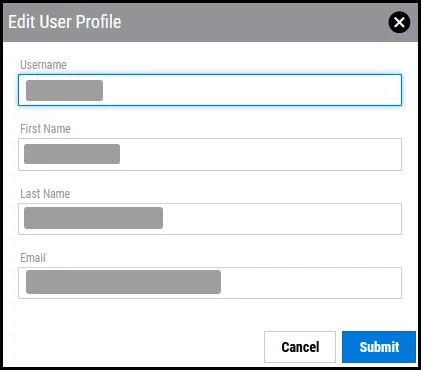This screenshot has width=421, height=370.
Task: Click the Last Name label text
Action: (x=45, y=193)
